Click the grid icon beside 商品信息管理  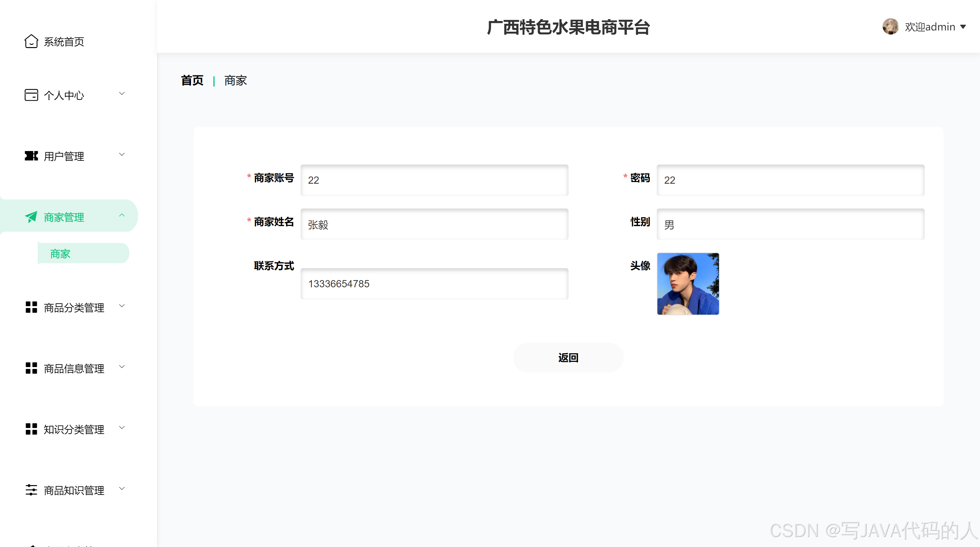coord(31,368)
